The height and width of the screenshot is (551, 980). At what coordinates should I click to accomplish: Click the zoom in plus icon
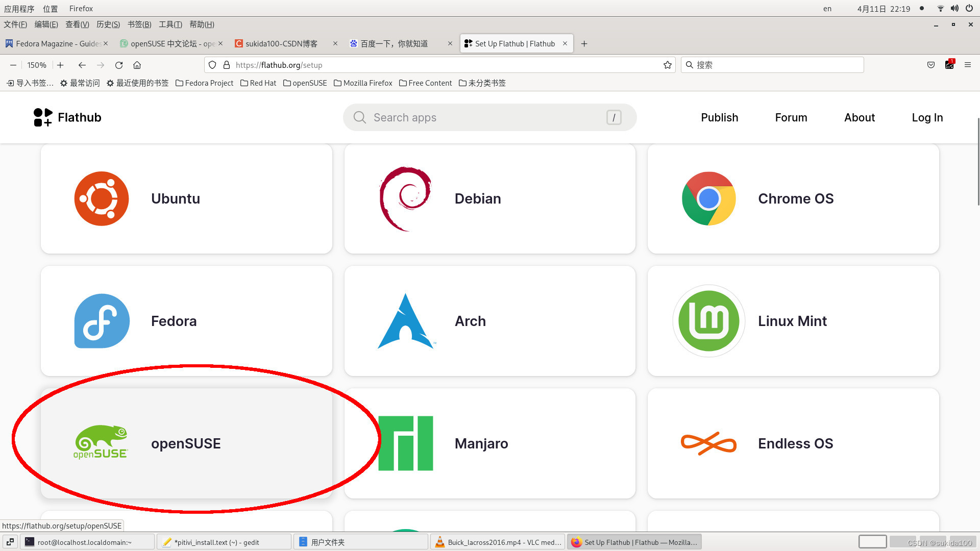point(60,65)
